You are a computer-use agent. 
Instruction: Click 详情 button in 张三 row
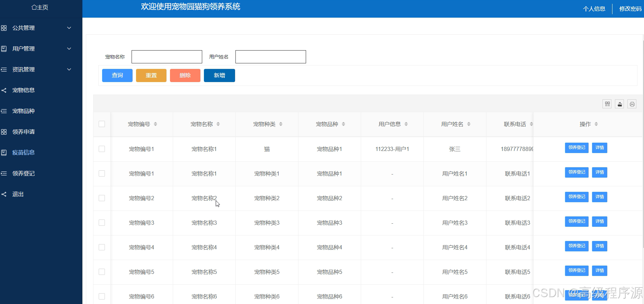pos(600,148)
